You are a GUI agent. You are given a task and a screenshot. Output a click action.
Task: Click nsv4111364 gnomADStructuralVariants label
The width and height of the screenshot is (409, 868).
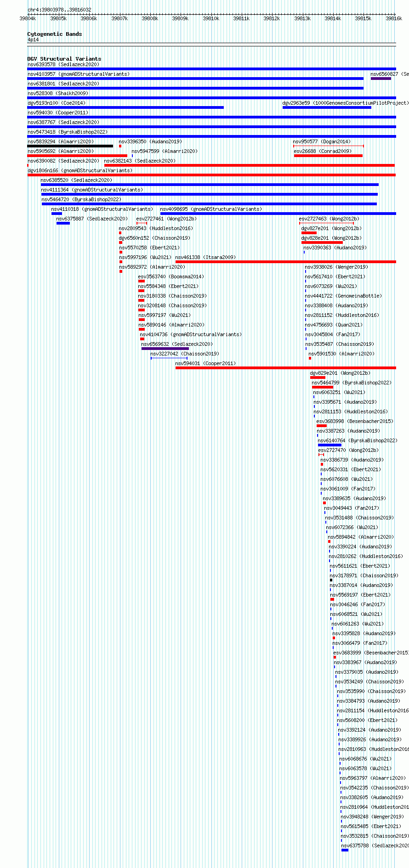pyautogui.click(x=92, y=190)
